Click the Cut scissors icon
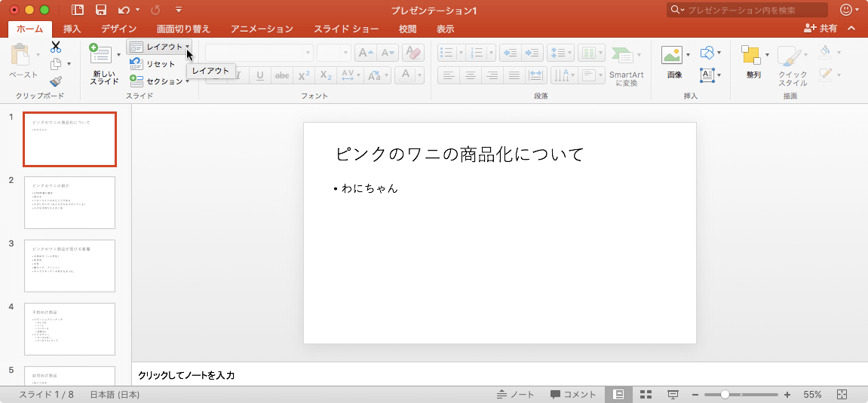The image size is (868, 403). (56, 47)
